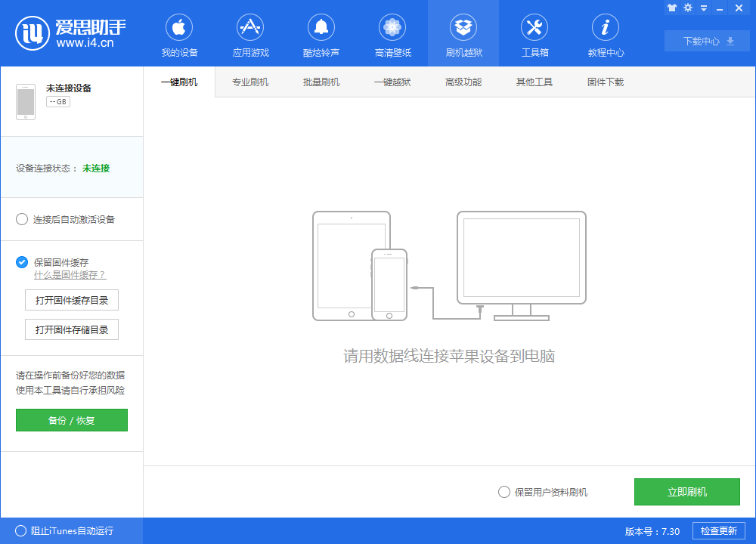Open the 我的设备 (My Device) section

[x=178, y=33]
